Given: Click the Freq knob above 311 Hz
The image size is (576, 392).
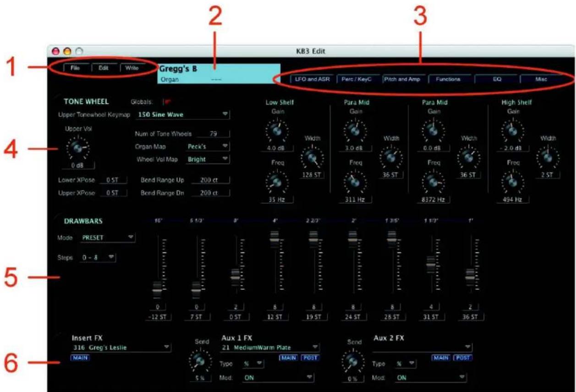Looking at the screenshot, I should pyautogui.click(x=356, y=183).
